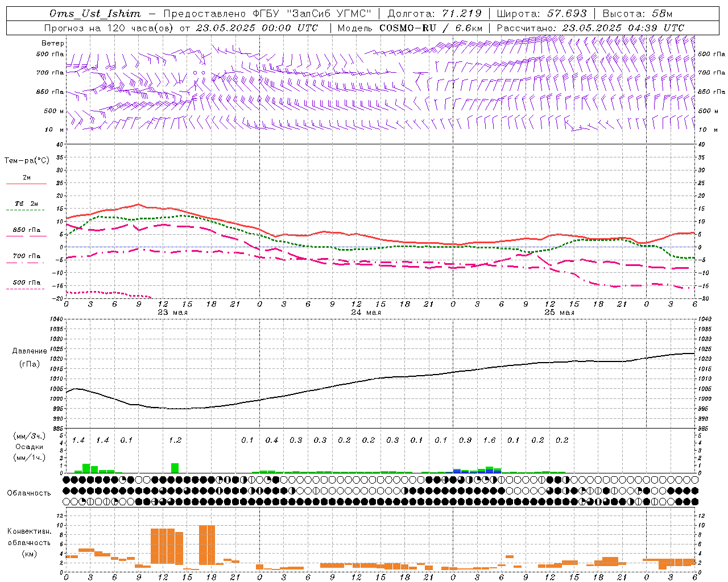Click the '23 мая' date label
Screen dimensions: 728x582
(x=172, y=313)
